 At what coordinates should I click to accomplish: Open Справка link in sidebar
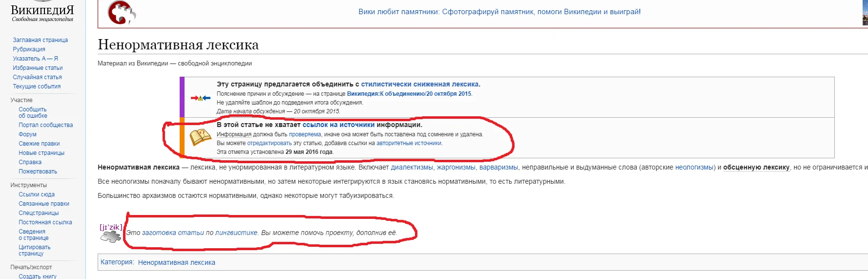click(30, 162)
